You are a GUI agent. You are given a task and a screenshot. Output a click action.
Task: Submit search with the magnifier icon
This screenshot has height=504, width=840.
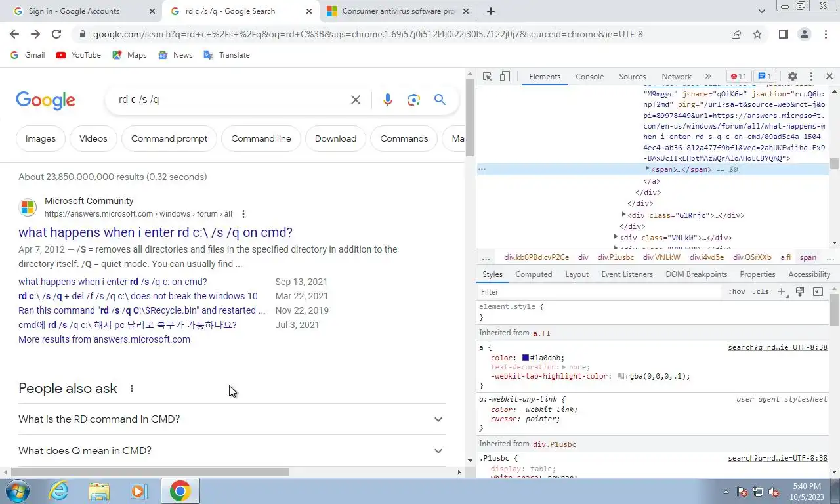click(x=440, y=100)
